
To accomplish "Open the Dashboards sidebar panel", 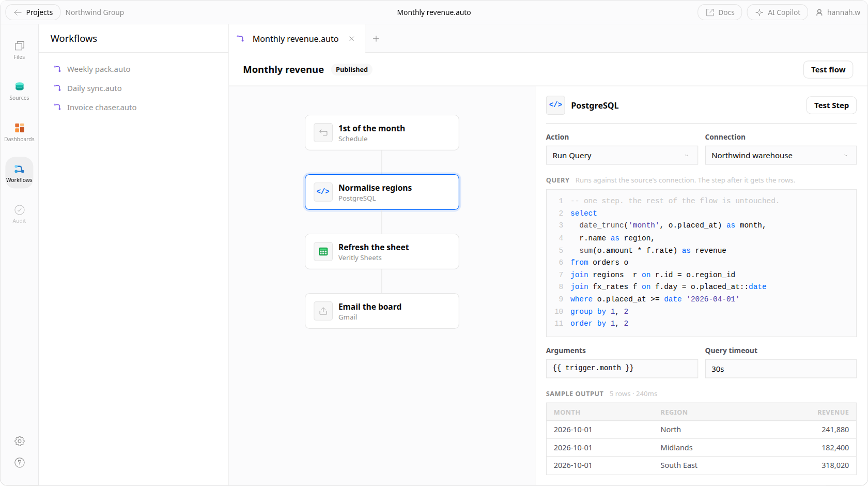I will pos(19,132).
